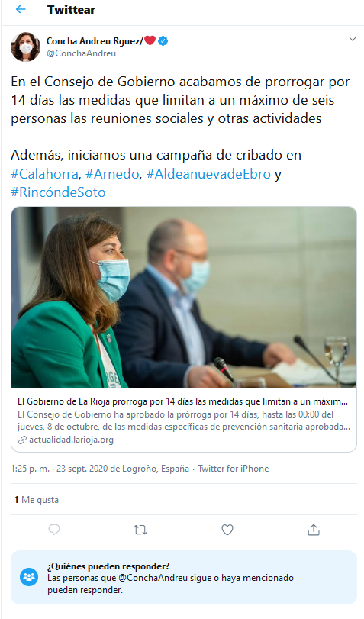Click the people icon in reply notice
364x619 pixels.
point(29,577)
